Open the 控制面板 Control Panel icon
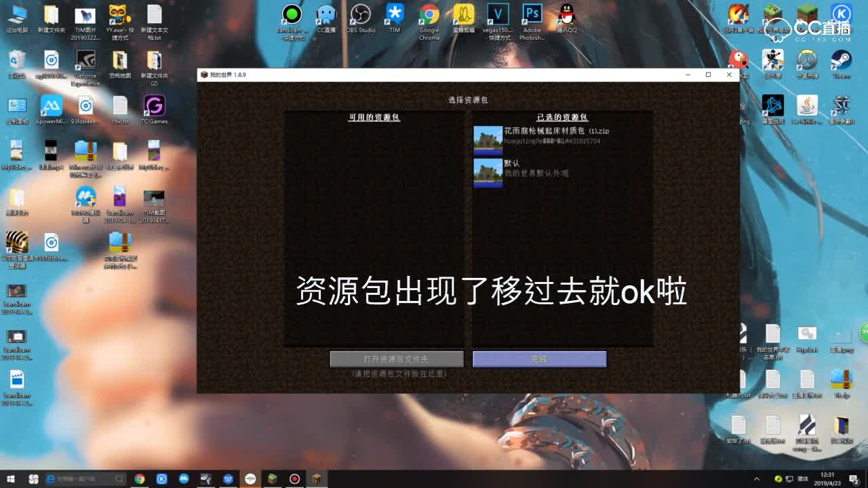Image resolution: width=868 pixels, height=488 pixels. 17,110
